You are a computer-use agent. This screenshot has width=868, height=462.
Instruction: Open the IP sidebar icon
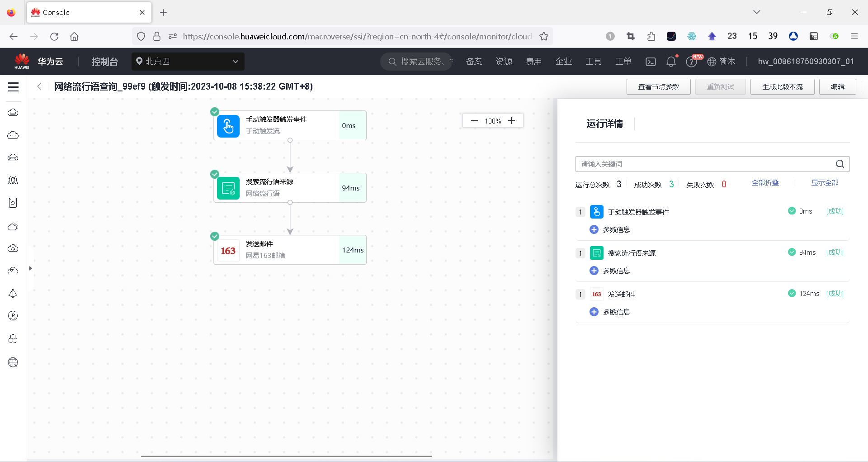click(x=13, y=316)
